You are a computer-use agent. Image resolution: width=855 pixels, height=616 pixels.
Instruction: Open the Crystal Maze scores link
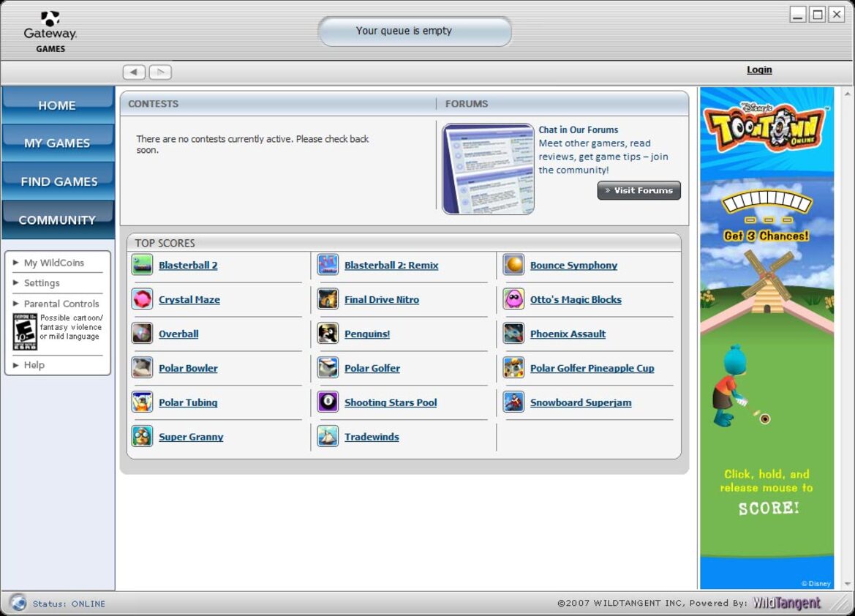(189, 299)
